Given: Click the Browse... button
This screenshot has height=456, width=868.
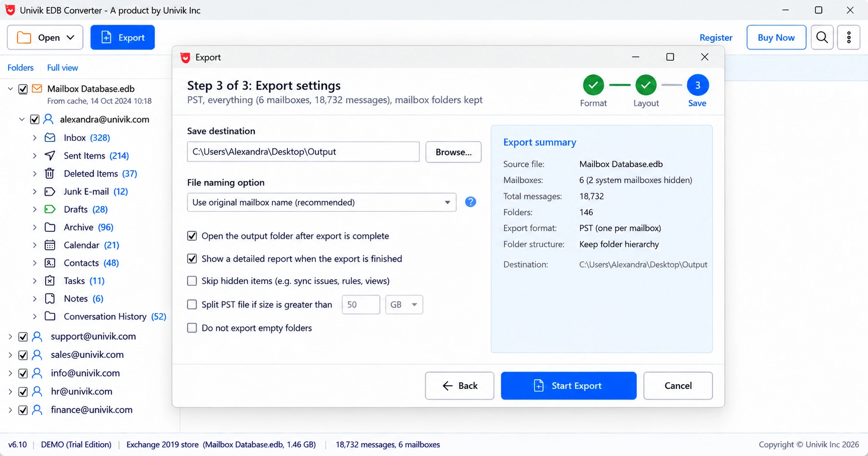Looking at the screenshot, I should click(x=453, y=152).
